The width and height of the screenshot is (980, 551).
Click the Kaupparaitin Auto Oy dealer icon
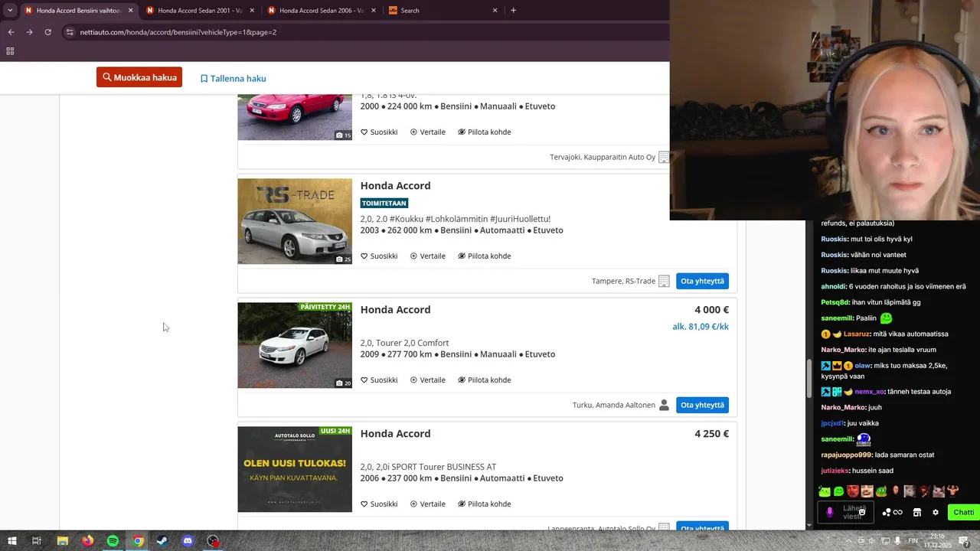pyautogui.click(x=664, y=157)
